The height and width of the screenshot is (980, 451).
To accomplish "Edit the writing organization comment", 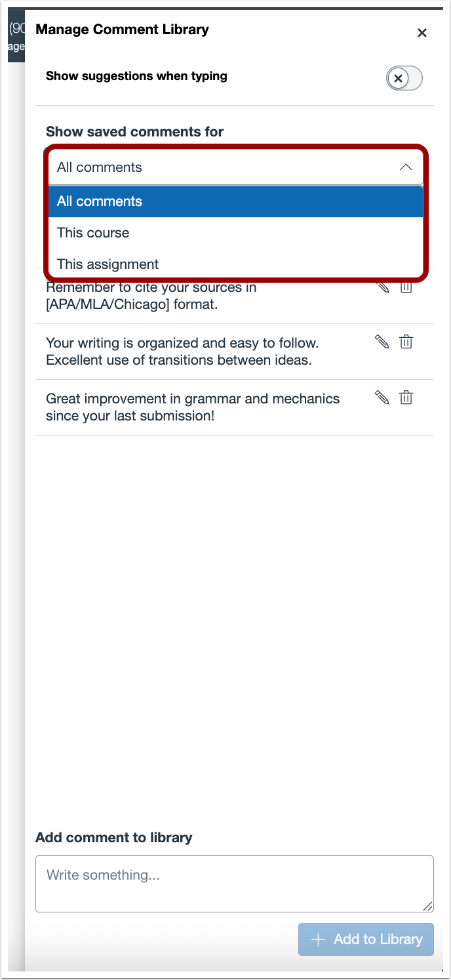I will pyautogui.click(x=382, y=341).
